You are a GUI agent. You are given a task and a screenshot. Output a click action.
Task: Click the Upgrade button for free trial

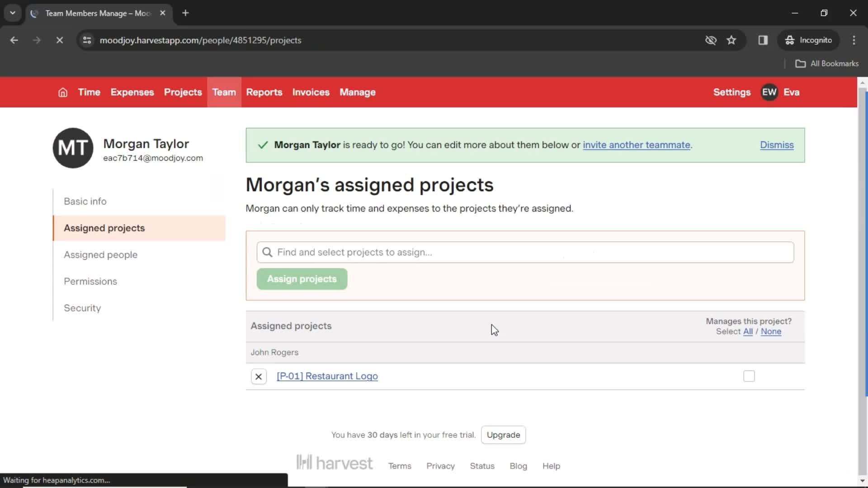(503, 434)
